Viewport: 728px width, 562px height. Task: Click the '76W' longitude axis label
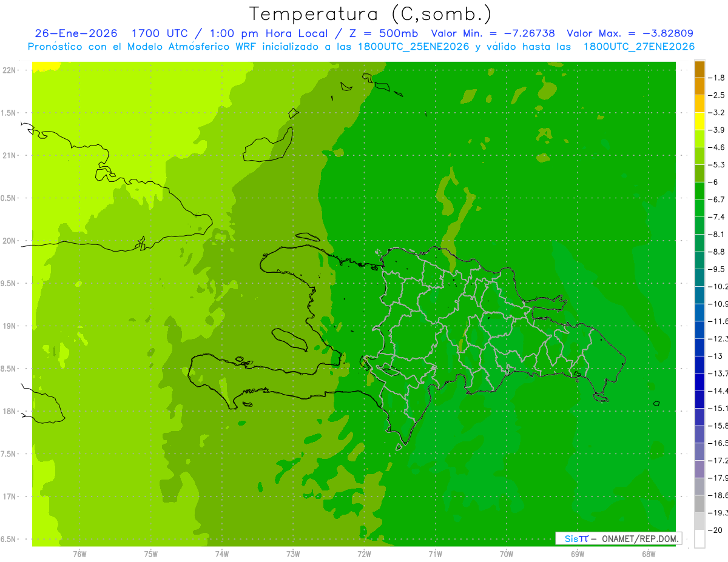click(x=79, y=553)
